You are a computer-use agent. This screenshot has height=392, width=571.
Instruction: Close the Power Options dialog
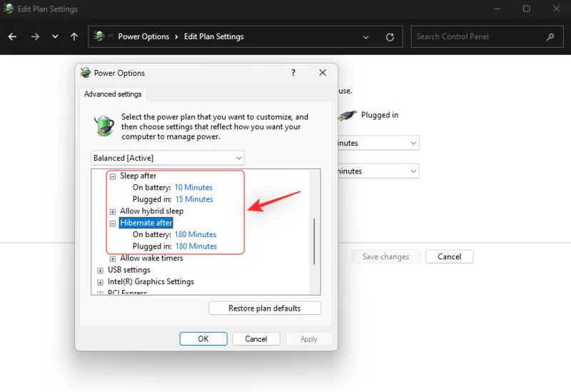point(323,73)
